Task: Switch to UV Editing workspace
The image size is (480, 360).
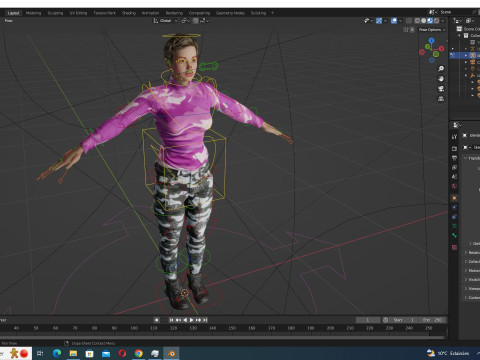Action: pos(78,13)
